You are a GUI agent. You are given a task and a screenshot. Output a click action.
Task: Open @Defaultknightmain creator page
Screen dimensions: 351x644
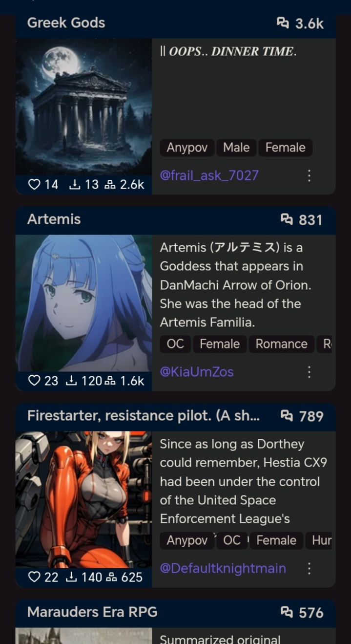(x=223, y=568)
